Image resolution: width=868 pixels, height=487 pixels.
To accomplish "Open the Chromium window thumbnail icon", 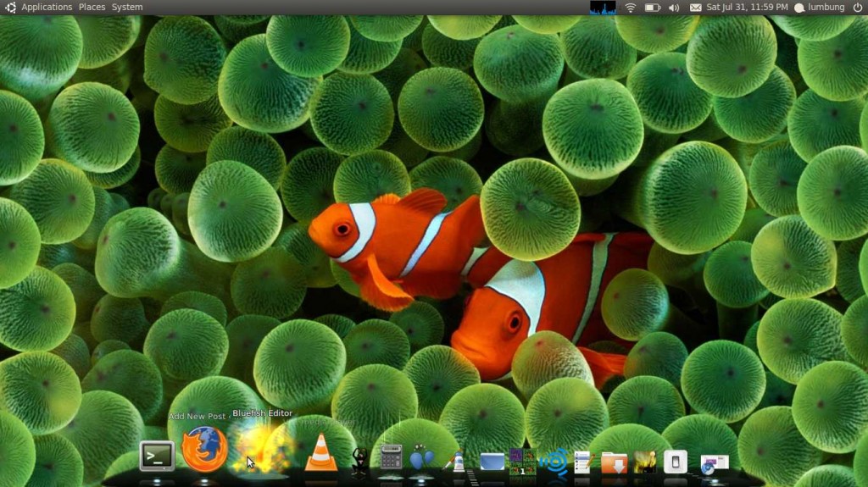I will [x=714, y=464].
